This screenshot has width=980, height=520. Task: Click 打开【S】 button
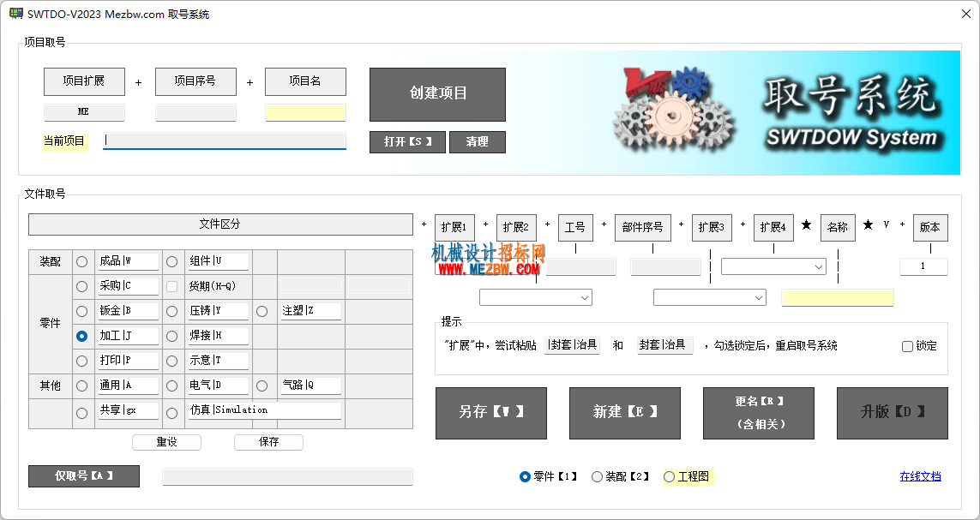click(407, 141)
